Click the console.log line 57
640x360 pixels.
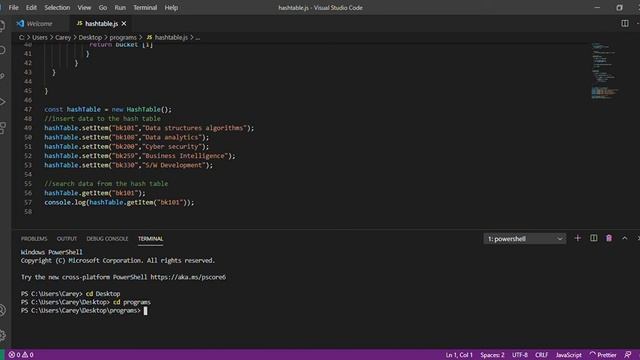[x=119, y=202]
